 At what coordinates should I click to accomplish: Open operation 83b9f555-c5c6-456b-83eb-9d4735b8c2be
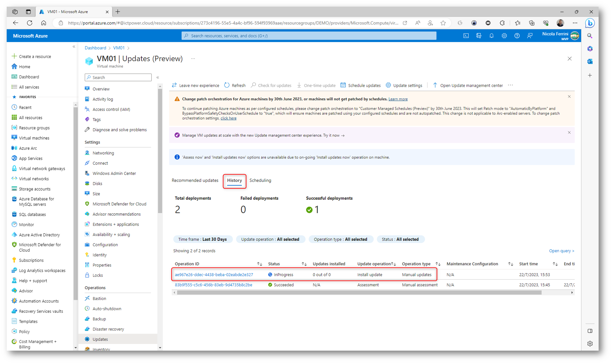click(x=213, y=285)
